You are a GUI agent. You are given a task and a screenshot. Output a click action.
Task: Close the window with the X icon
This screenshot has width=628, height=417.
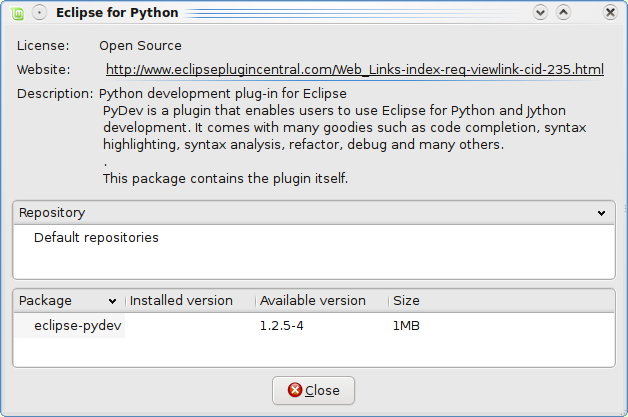pos(610,13)
